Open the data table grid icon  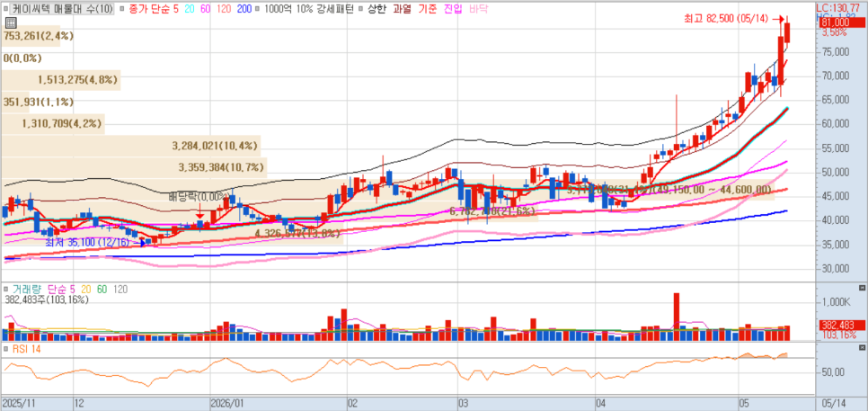click(10, 22)
